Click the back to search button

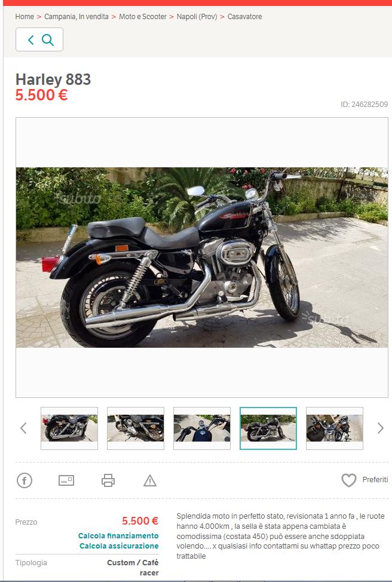pos(39,39)
